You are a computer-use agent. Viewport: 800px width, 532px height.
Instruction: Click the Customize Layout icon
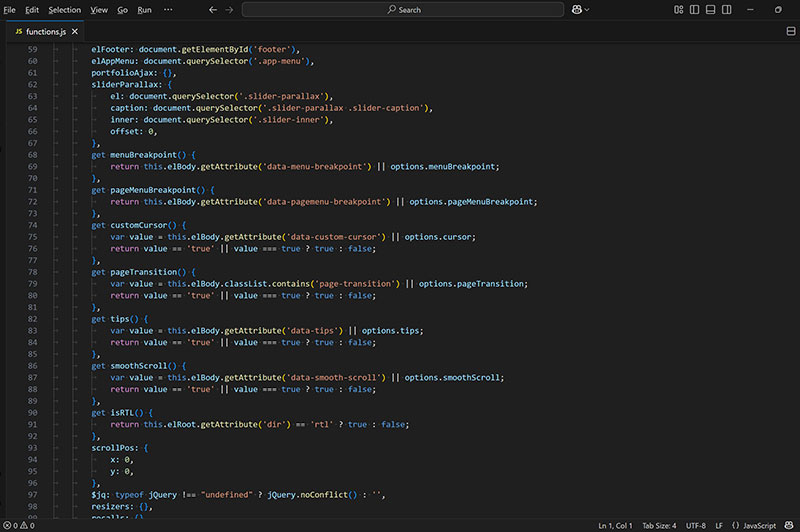click(678, 9)
